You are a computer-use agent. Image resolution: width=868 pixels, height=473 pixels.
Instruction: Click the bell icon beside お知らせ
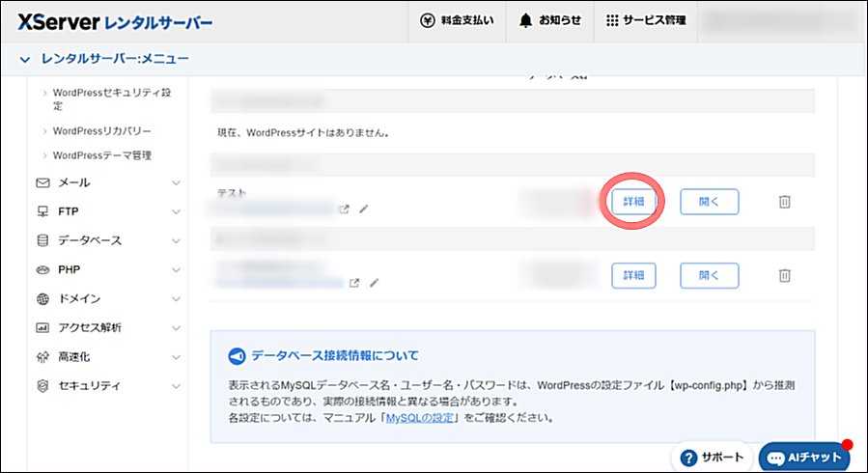(x=525, y=21)
